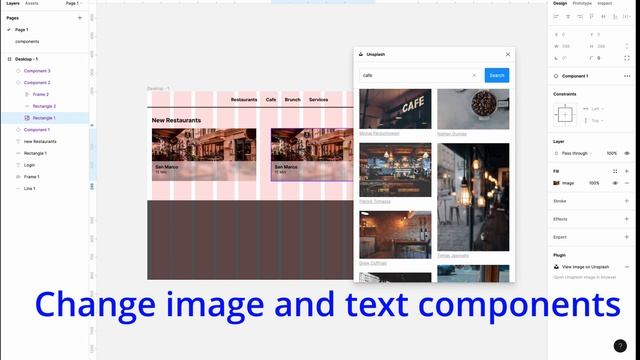Select the brick wall cafe thumbnail
The height and width of the screenshot is (360, 640).
click(x=395, y=235)
